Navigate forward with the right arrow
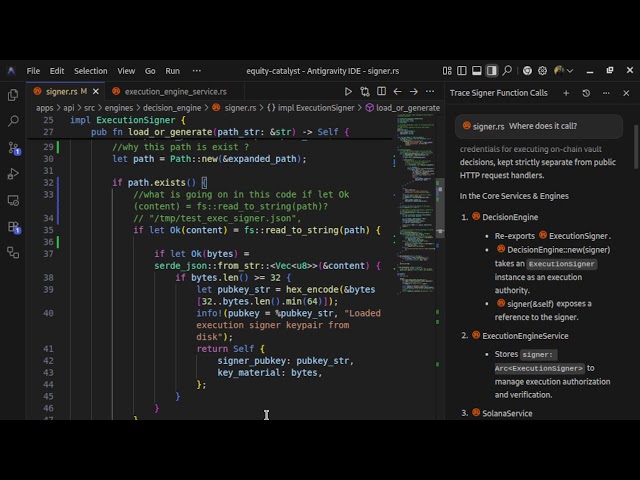 [413, 91]
